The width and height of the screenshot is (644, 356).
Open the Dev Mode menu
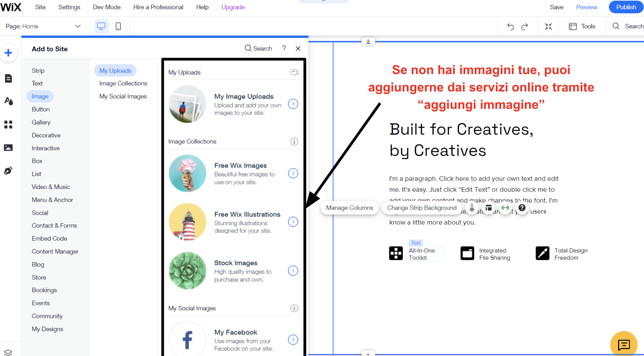click(x=107, y=7)
